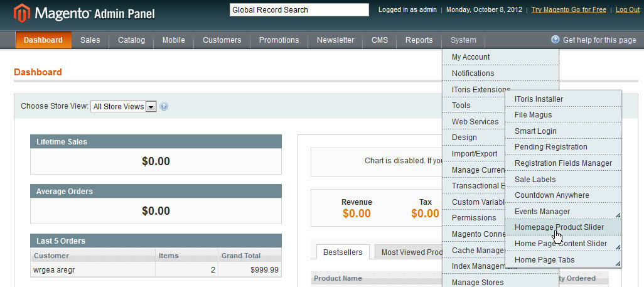644x287 pixels.
Task: Select File Magus submenu item
Action: coord(564,115)
